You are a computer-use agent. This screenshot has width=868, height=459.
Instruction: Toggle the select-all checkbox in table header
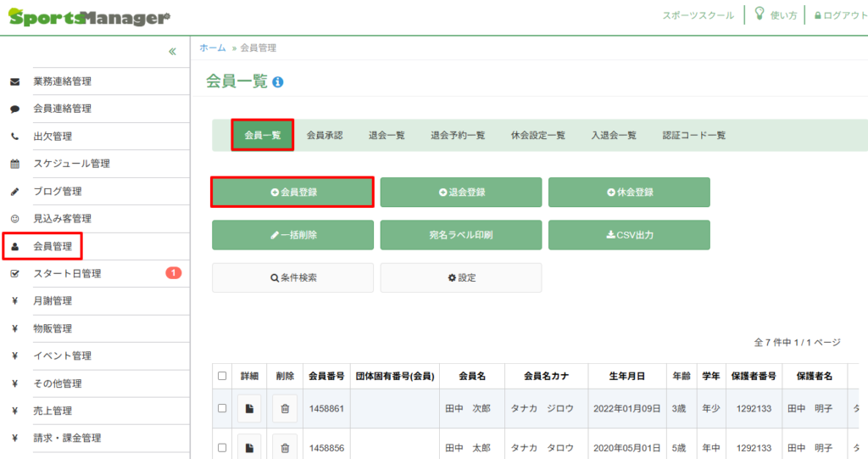click(222, 376)
